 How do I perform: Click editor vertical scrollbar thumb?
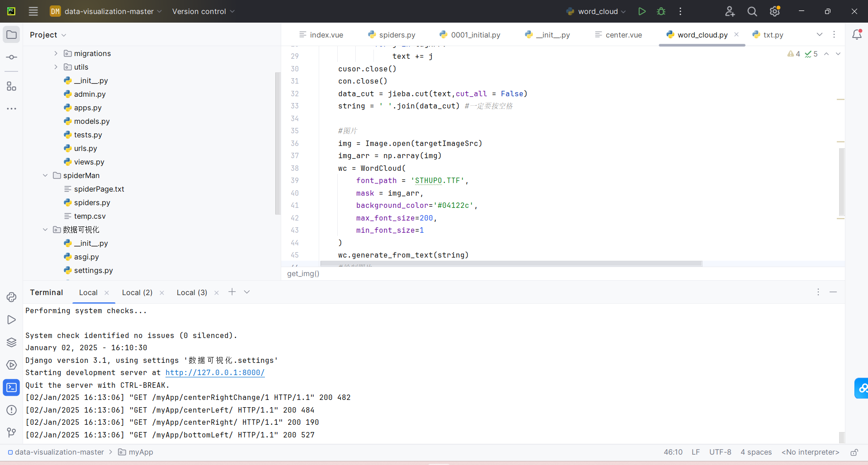(842, 182)
